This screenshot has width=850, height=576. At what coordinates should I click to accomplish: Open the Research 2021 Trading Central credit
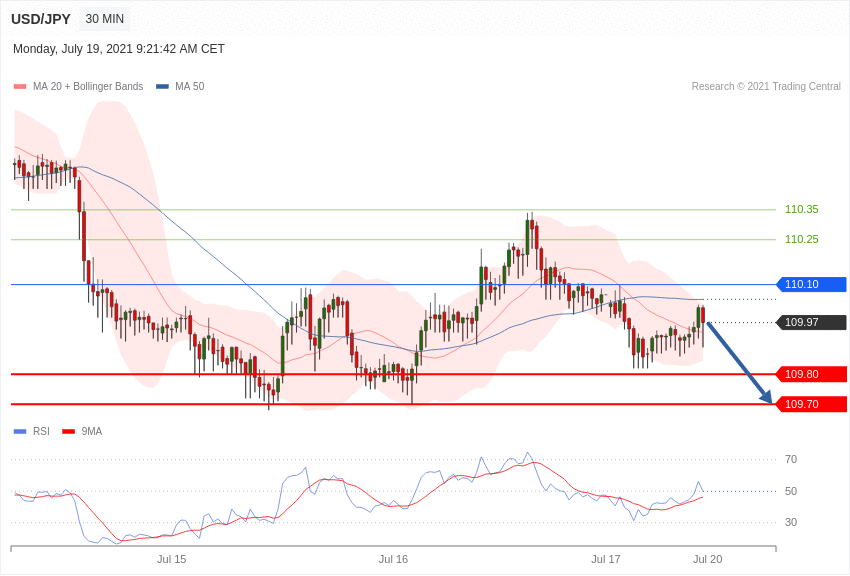coord(766,87)
